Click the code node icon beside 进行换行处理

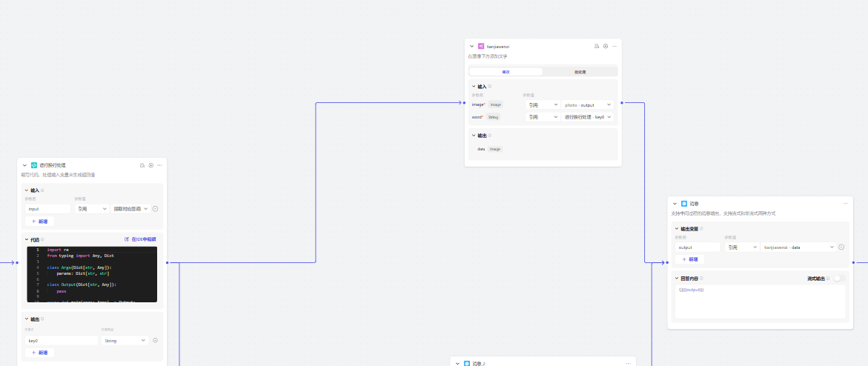(x=34, y=165)
